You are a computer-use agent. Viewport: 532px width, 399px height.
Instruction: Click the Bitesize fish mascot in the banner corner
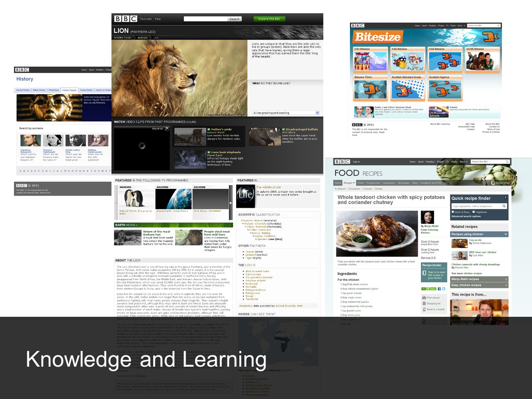click(x=490, y=36)
